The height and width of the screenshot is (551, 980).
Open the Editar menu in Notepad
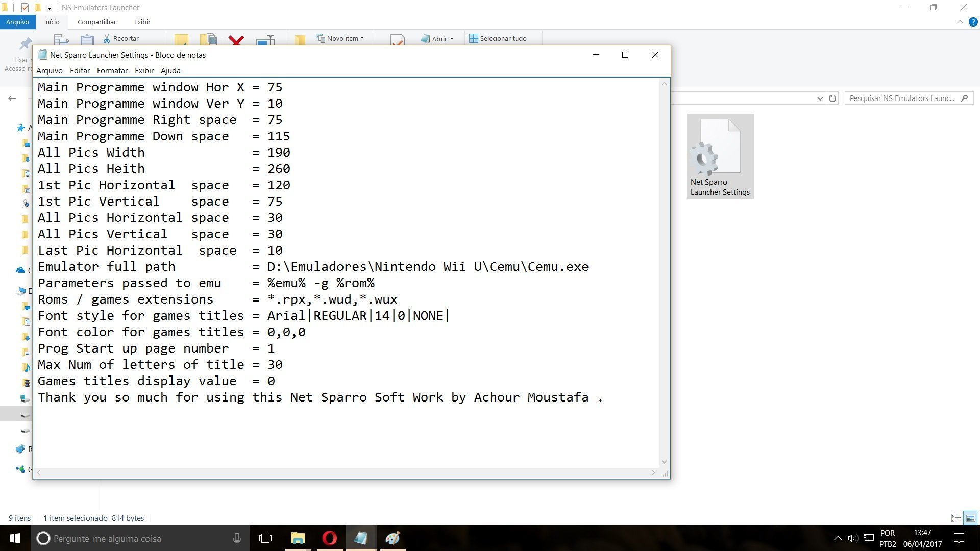coord(80,71)
